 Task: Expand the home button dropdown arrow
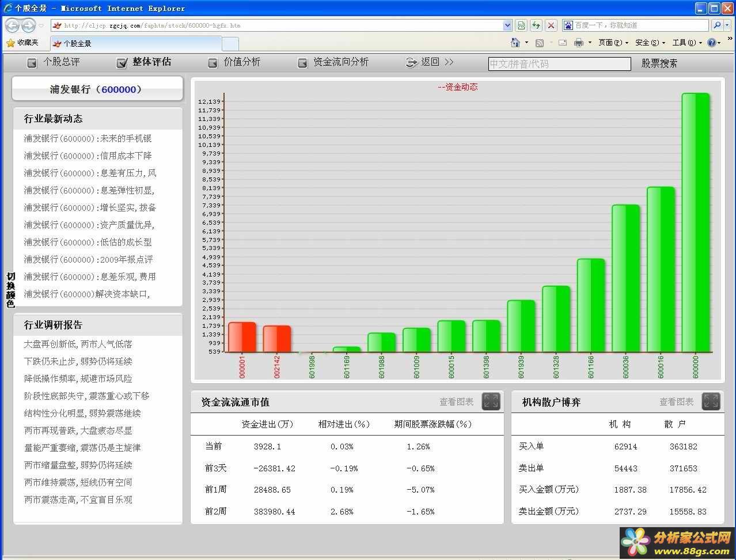pyautogui.click(x=526, y=43)
